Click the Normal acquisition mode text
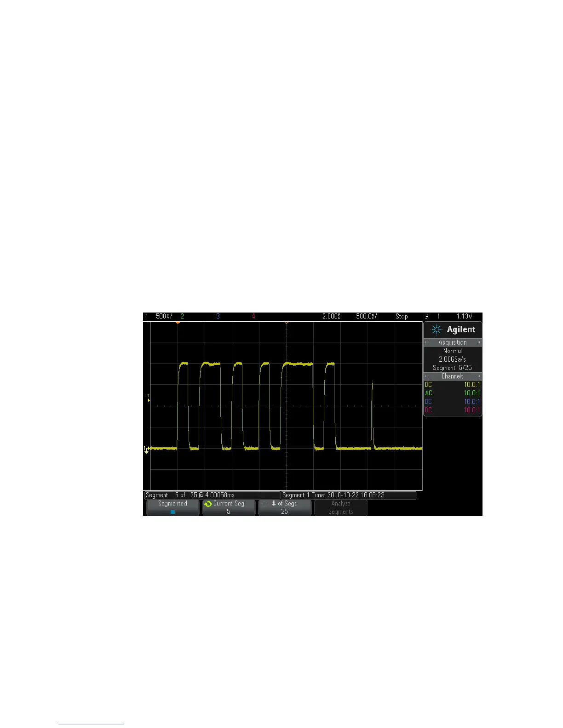The image size is (563, 728). tap(453, 351)
